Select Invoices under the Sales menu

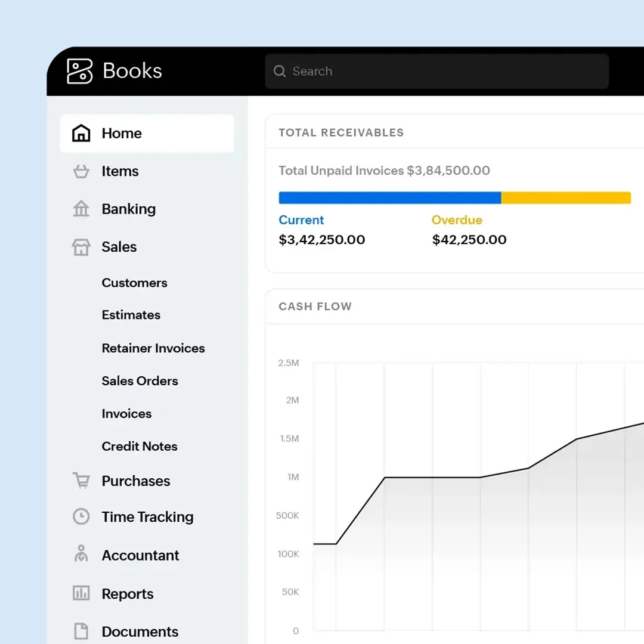click(126, 413)
